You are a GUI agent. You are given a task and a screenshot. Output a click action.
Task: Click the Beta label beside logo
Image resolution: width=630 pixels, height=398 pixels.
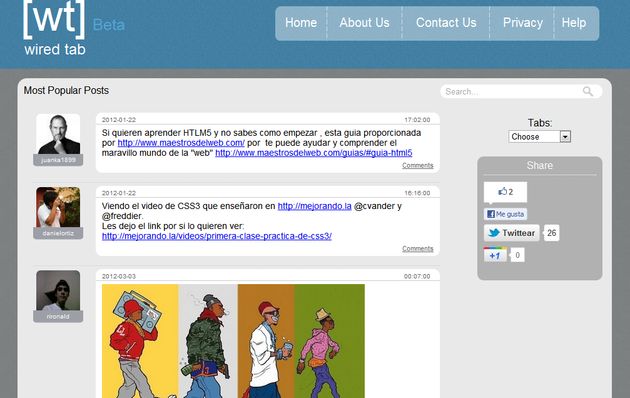click(109, 25)
